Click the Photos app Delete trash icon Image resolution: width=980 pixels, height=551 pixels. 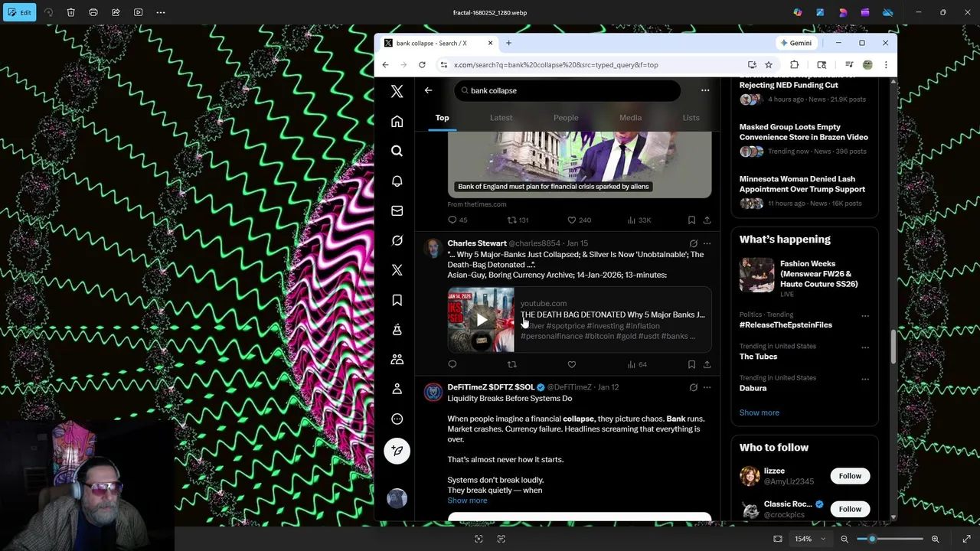(x=70, y=12)
